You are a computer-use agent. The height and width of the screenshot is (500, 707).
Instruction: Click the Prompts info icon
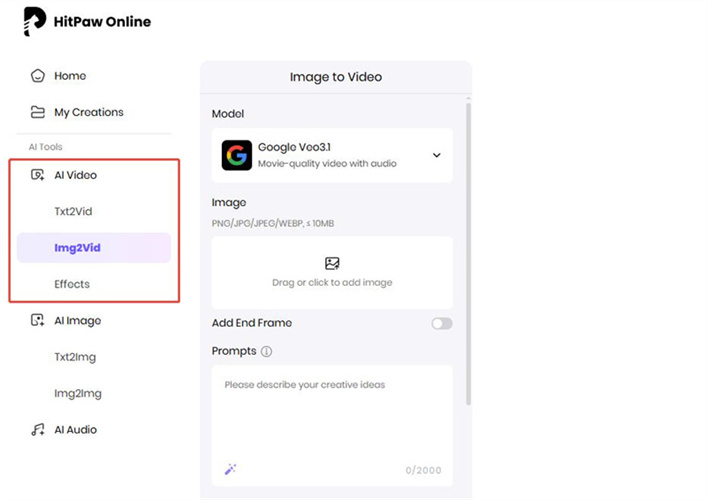pos(266,351)
